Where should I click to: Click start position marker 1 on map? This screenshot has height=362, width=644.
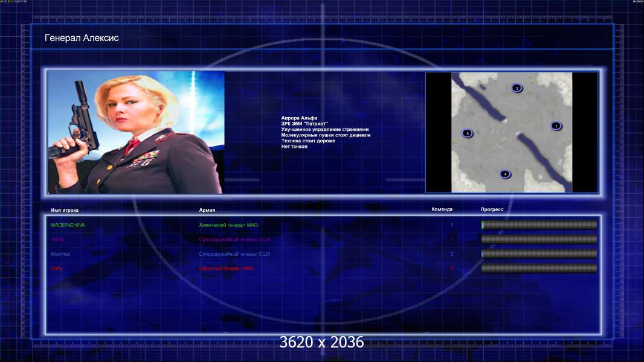556,126
